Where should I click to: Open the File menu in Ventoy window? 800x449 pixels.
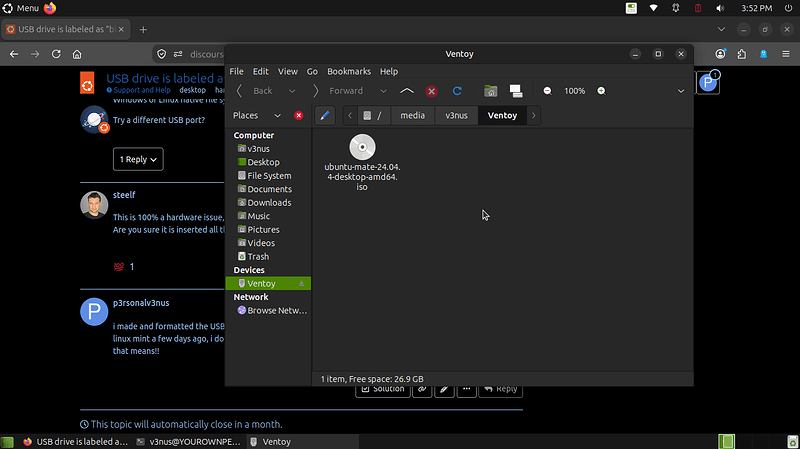236,71
